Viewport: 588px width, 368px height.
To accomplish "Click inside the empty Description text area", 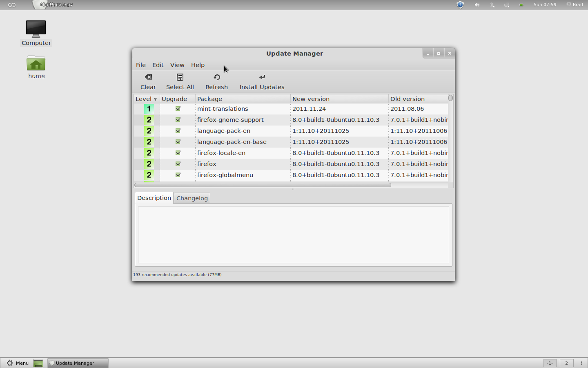I will pyautogui.click(x=294, y=235).
